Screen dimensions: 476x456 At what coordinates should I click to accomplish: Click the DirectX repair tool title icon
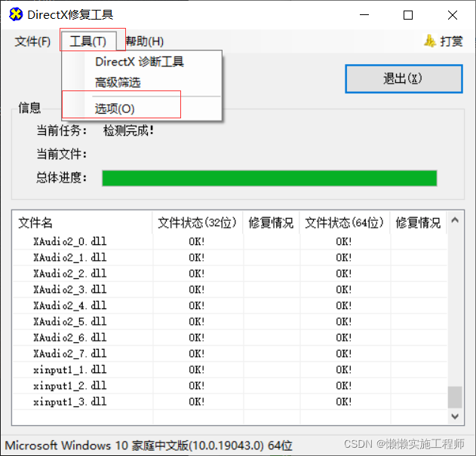16,14
